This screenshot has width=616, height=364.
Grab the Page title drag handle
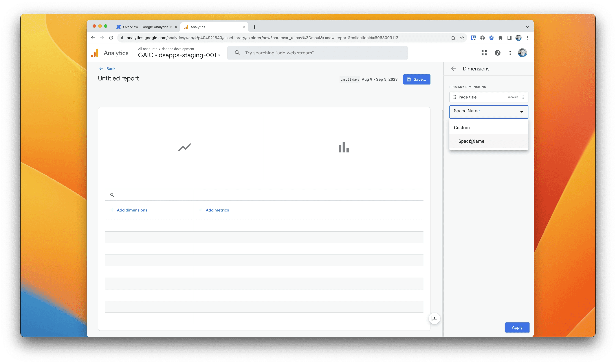pyautogui.click(x=454, y=97)
